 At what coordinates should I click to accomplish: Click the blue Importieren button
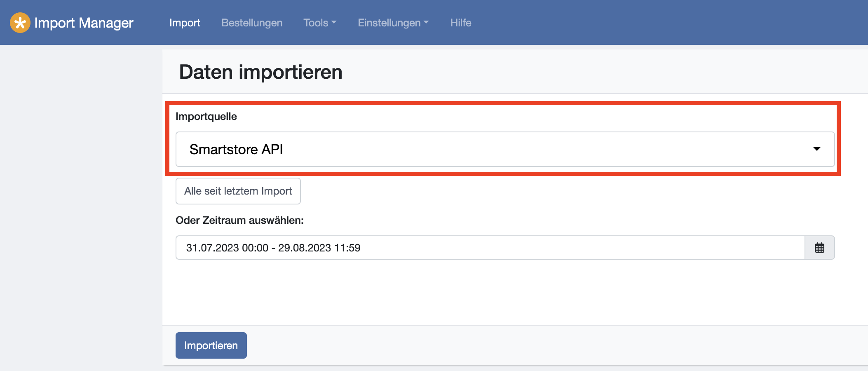[211, 345]
